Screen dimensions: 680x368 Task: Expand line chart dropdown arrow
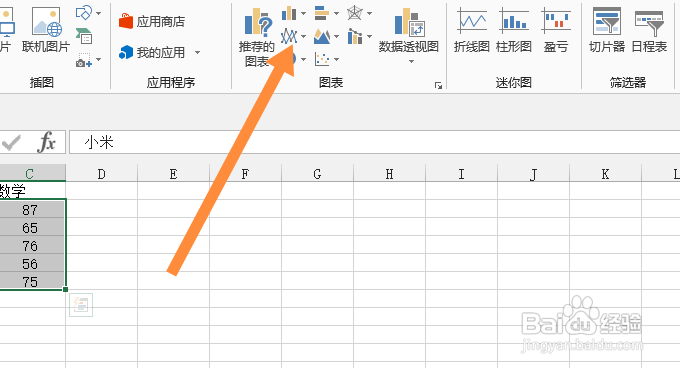tap(303, 36)
